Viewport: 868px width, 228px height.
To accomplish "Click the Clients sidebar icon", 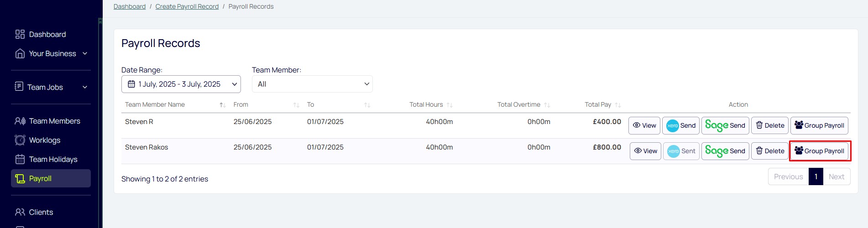I will tap(20, 212).
